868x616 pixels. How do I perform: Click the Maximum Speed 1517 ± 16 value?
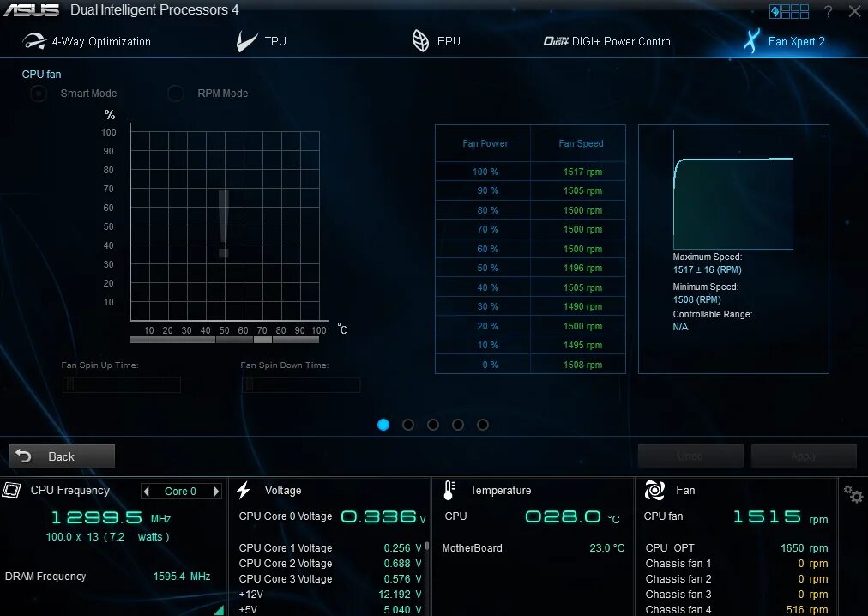tap(707, 269)
